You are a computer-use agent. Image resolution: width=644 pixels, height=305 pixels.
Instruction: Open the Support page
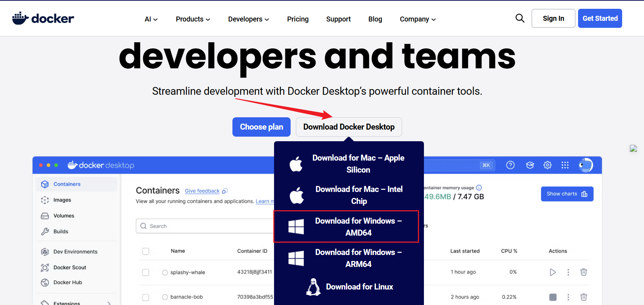[338, 19]
